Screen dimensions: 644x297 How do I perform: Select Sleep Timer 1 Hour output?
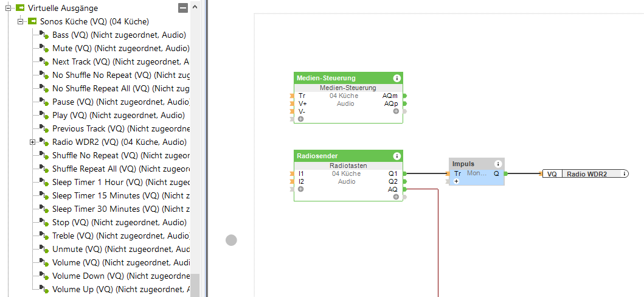click(x=97, y=182)
